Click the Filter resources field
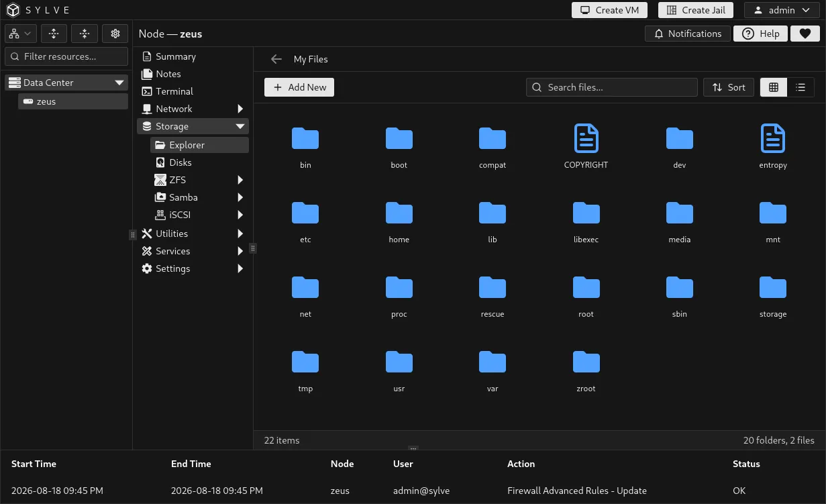Image resolution: width=826 pixels, height=504 pixels. (66, 56)
